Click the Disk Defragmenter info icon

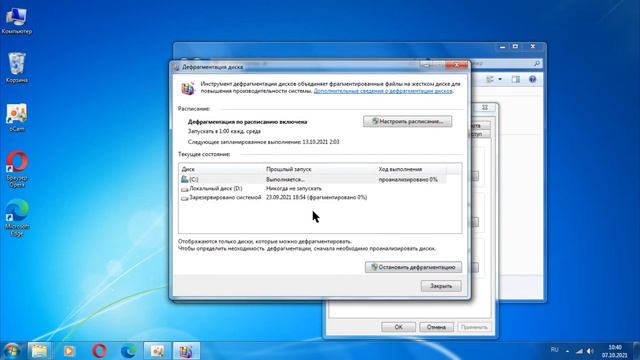click(x=187, y=88)
